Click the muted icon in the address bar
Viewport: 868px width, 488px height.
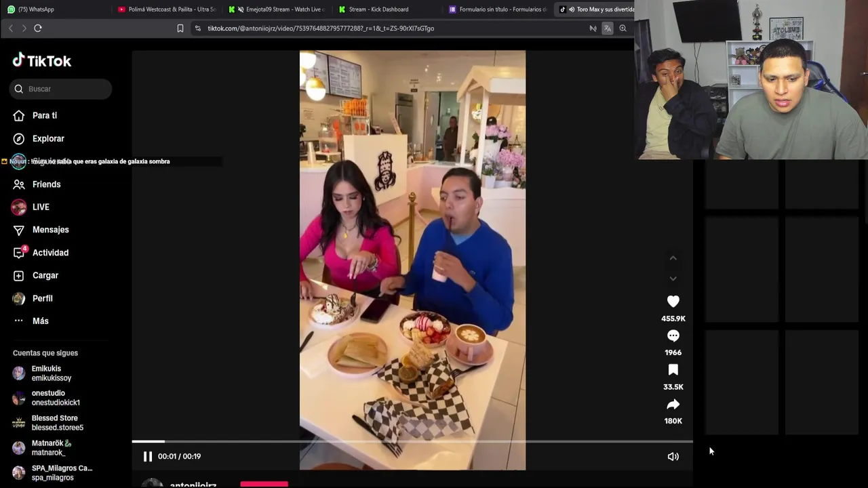coord(593,28)
